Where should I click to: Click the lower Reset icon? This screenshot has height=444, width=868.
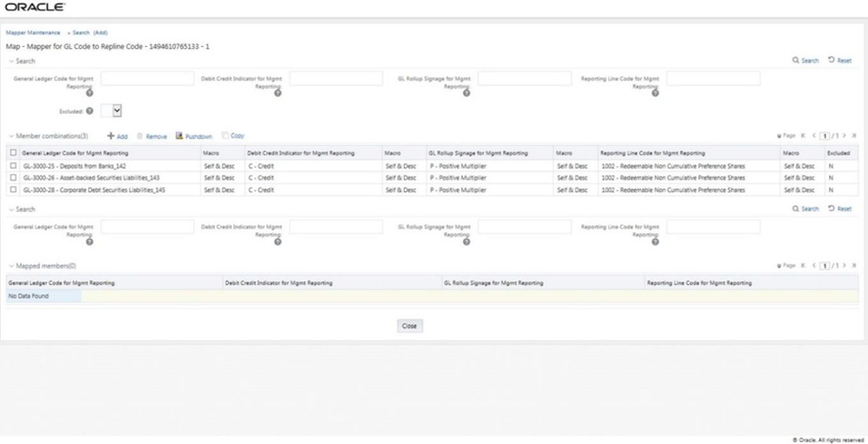point(831,208)
